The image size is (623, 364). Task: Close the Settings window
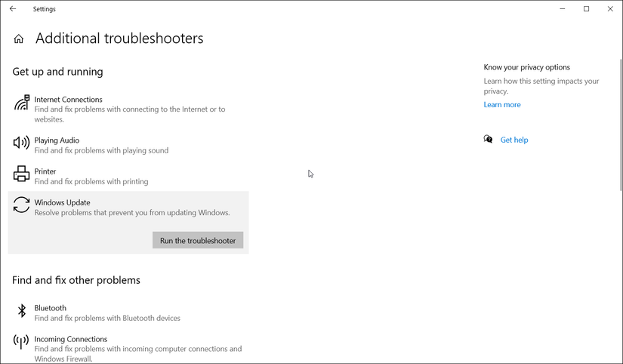610,9
